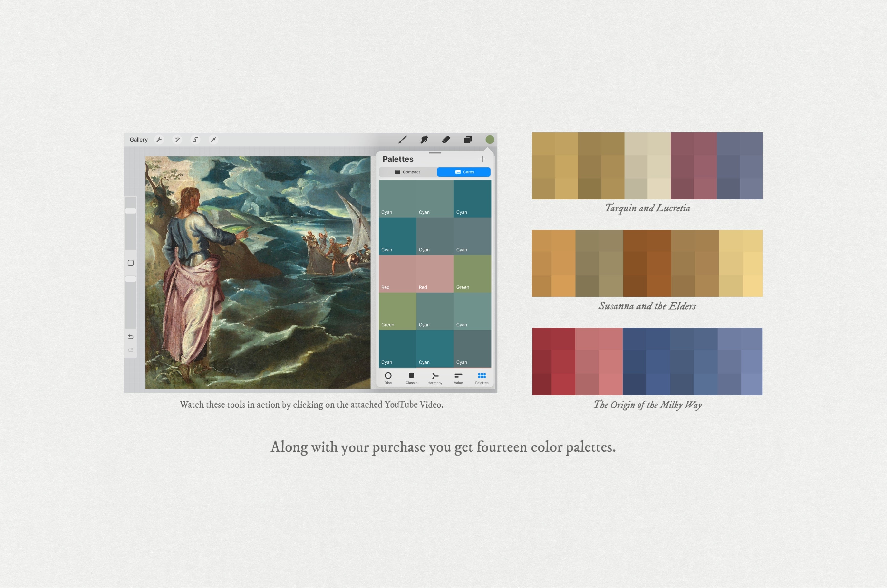Switch to the Harmony color mode
Screen dimensions: 887x588
(435, 378)
